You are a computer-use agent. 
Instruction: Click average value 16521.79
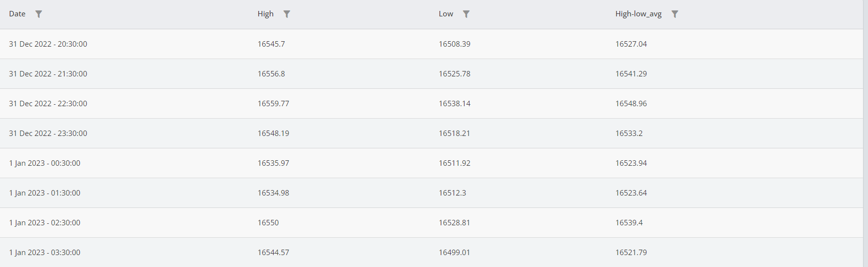coord(631,252)
